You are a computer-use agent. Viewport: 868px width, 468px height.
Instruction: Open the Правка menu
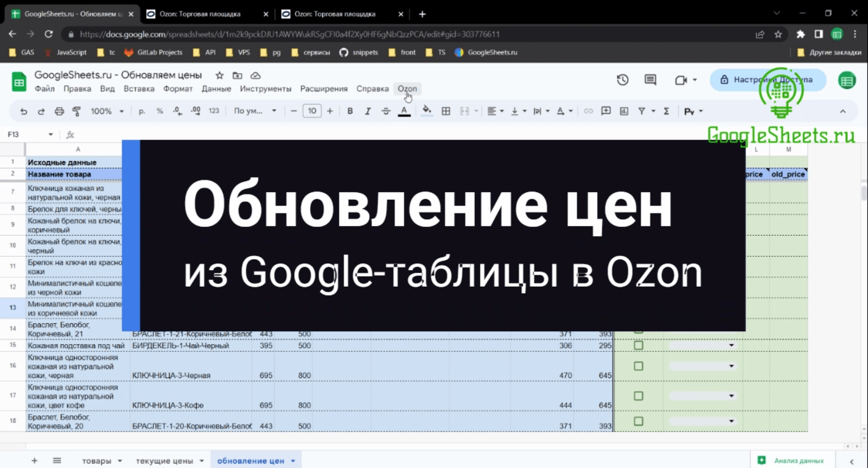coord(77,88)
